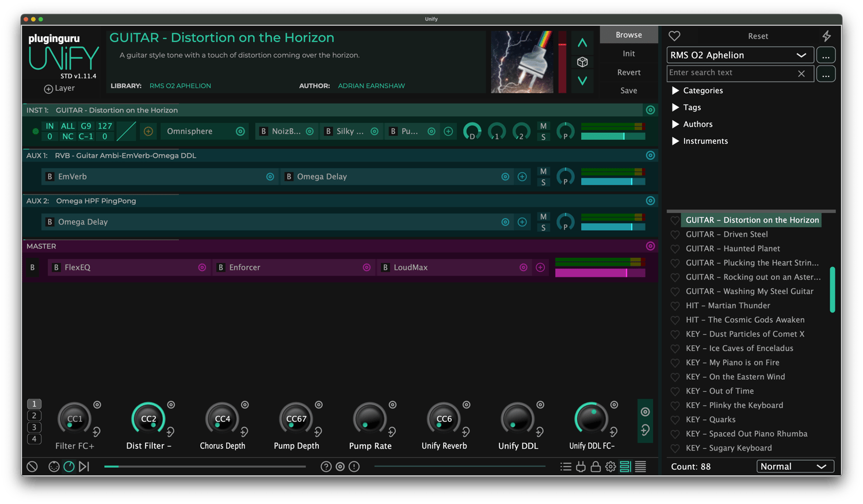Screen dimensions: 863x504
Task: Solo the AUX 2 layer
Action: click(543, 228)
